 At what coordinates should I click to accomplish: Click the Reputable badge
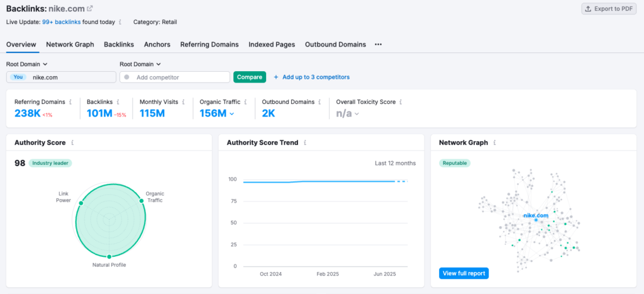455,163
